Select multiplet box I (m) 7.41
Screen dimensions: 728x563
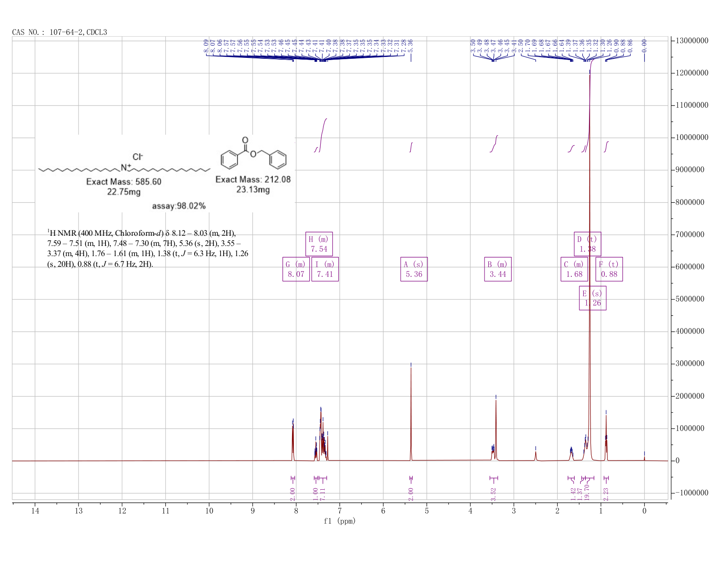(325, 269)
